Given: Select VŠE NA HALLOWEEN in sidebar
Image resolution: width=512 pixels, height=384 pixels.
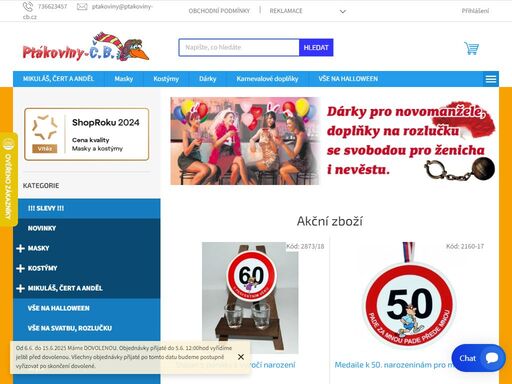Looking at the screenshot, I should point(87,308).
